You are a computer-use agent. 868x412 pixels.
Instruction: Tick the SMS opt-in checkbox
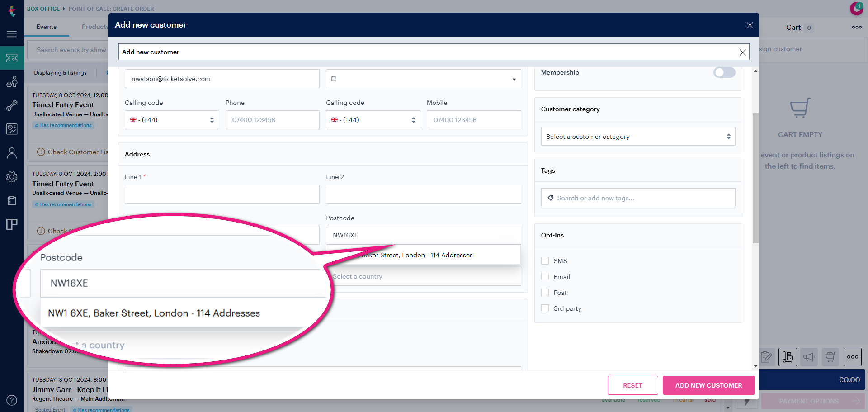(545, 261)
